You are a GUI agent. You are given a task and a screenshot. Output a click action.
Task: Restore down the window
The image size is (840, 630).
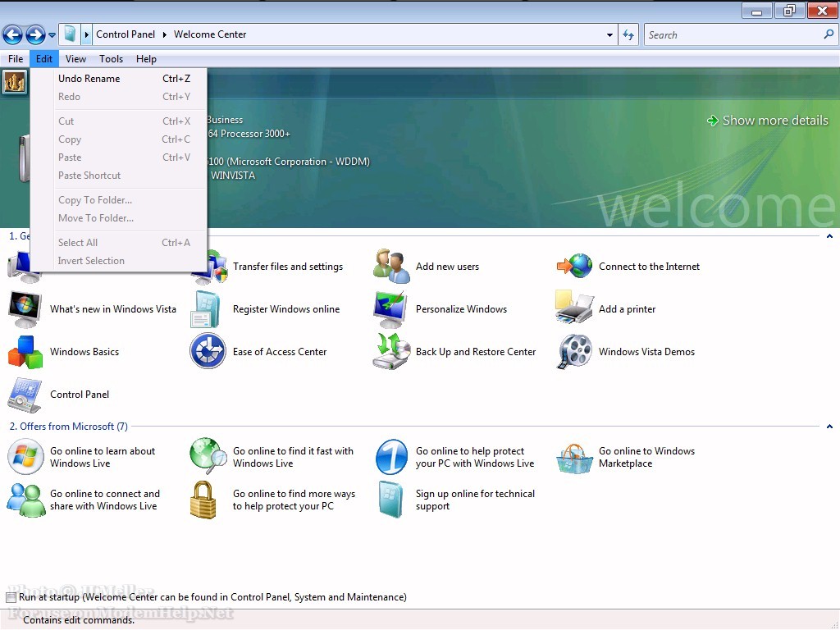tap(789, 11)
